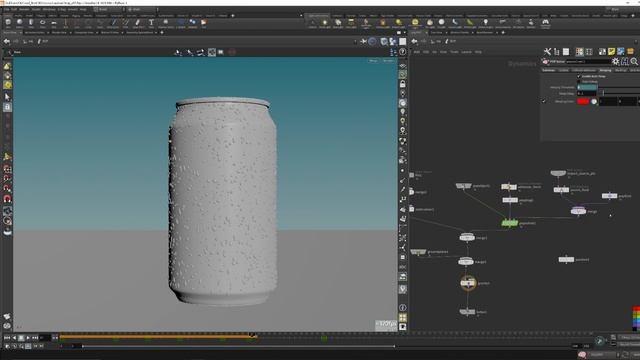
Task: Select the Tube shelf tool
Action: click(x=31, y=22)
